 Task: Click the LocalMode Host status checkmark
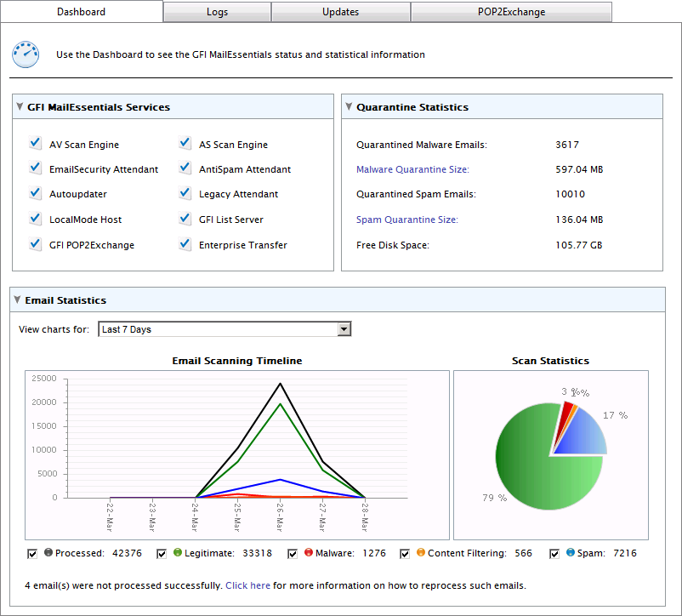35,218
